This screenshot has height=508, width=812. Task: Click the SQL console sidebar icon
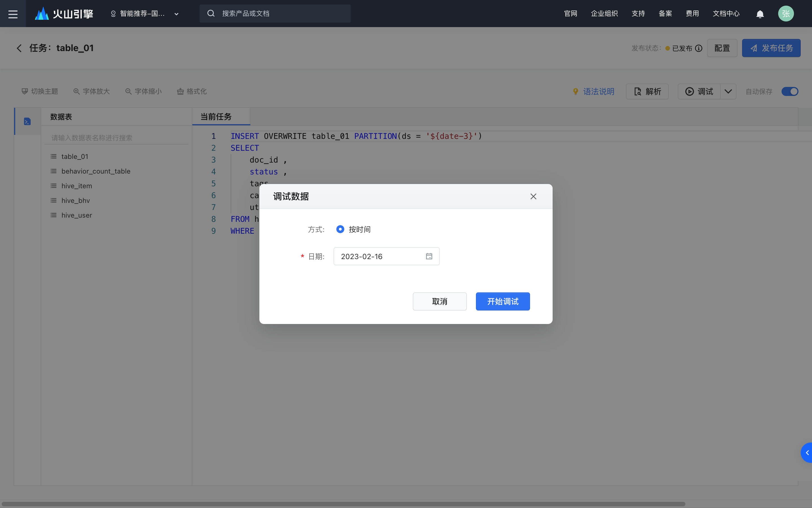[x=28, y=121]
